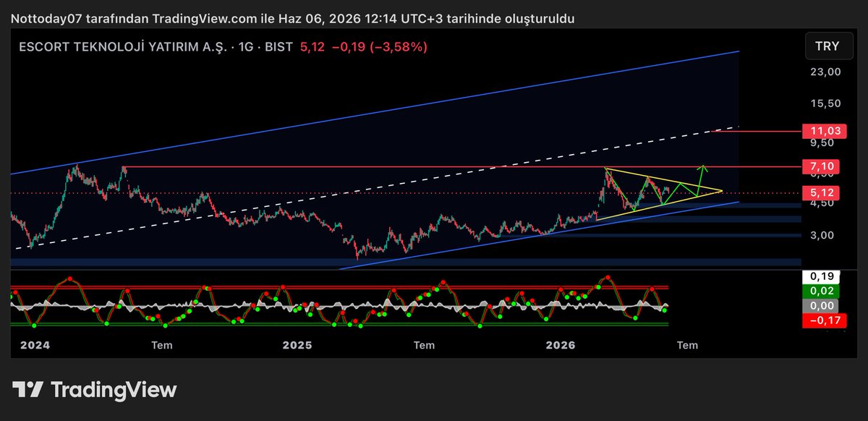Click the TradingView logo
868x421 pixels.
(95, 389)
